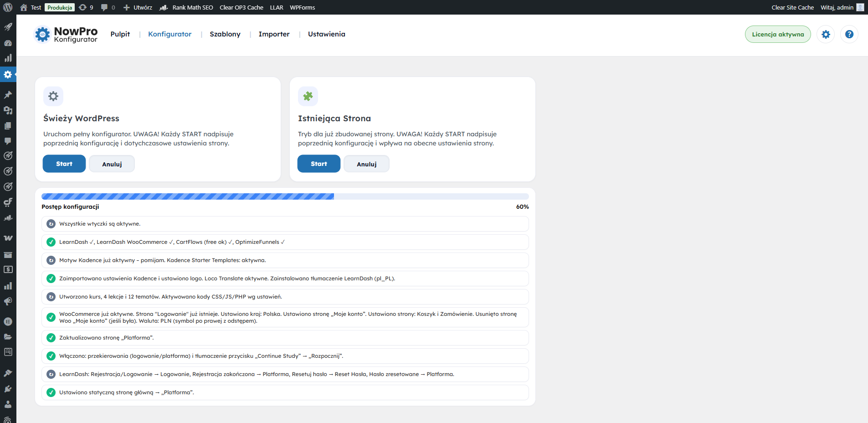This screenshot has height=423, width=868.
Task: Open the WordPress logo menu
Action: (8, 7)
